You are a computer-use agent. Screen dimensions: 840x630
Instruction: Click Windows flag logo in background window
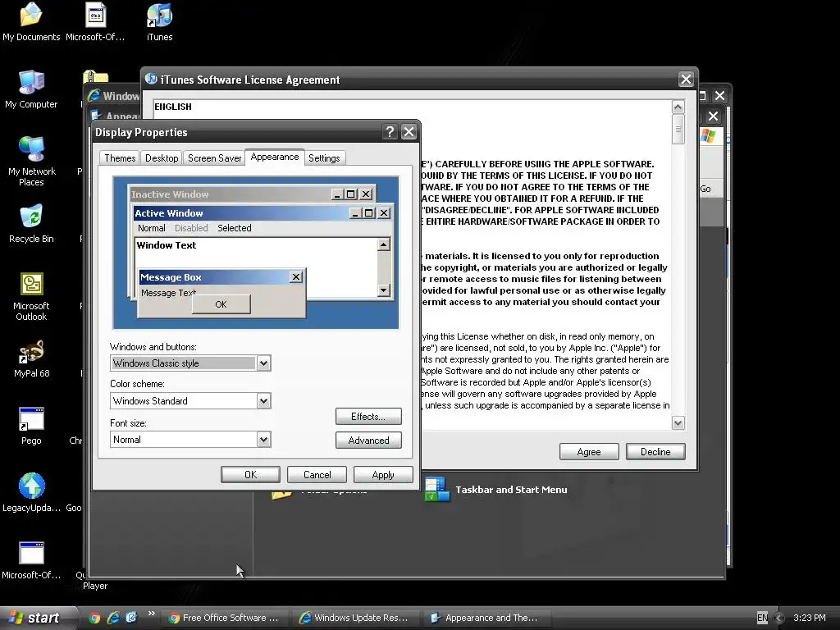(708, 136)
